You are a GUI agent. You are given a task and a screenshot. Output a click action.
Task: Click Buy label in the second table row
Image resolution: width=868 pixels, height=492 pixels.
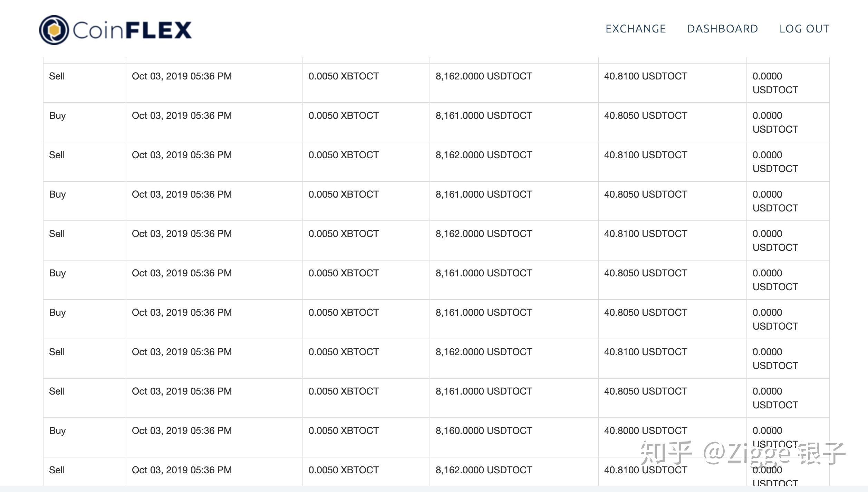[57, 115]
